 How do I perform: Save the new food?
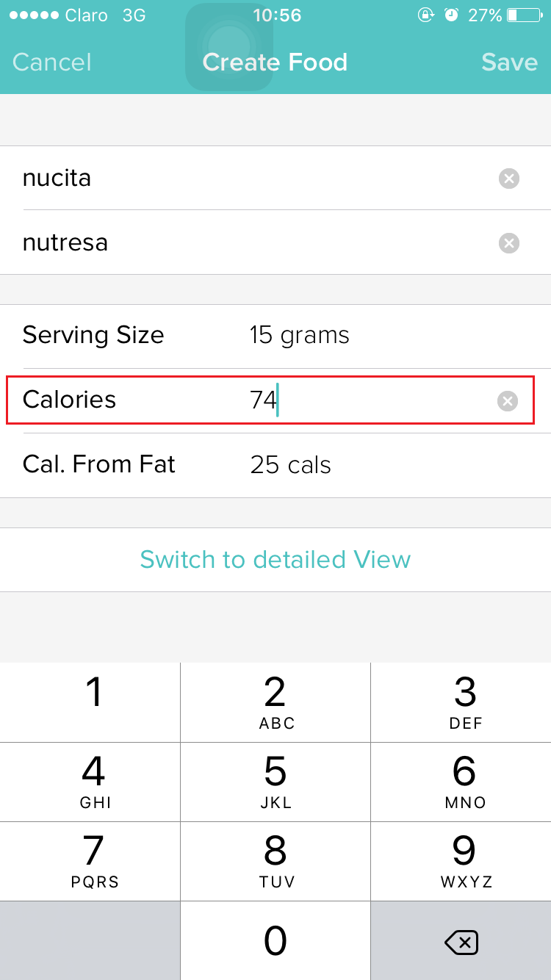(509, 62)
